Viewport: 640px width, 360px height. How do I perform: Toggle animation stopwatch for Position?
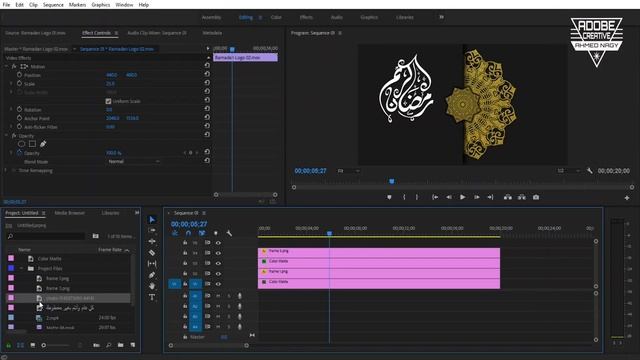pyautogui.click(x=19, y=75)
